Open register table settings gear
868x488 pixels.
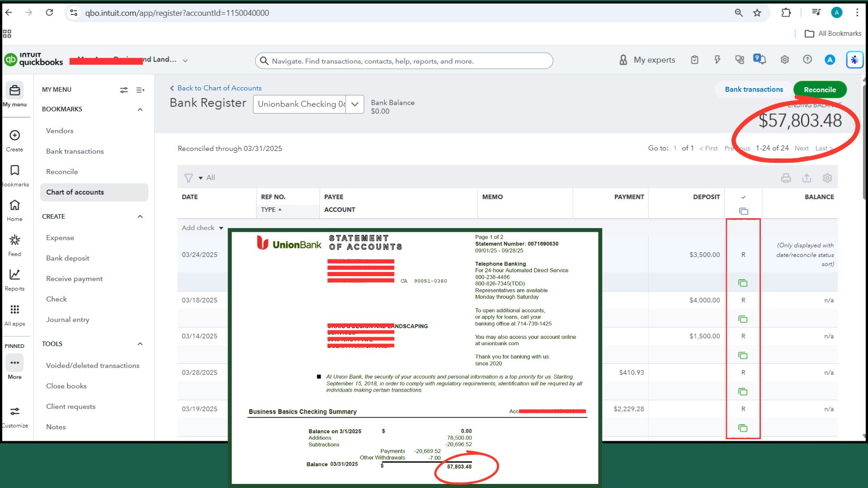click(827, 178)
